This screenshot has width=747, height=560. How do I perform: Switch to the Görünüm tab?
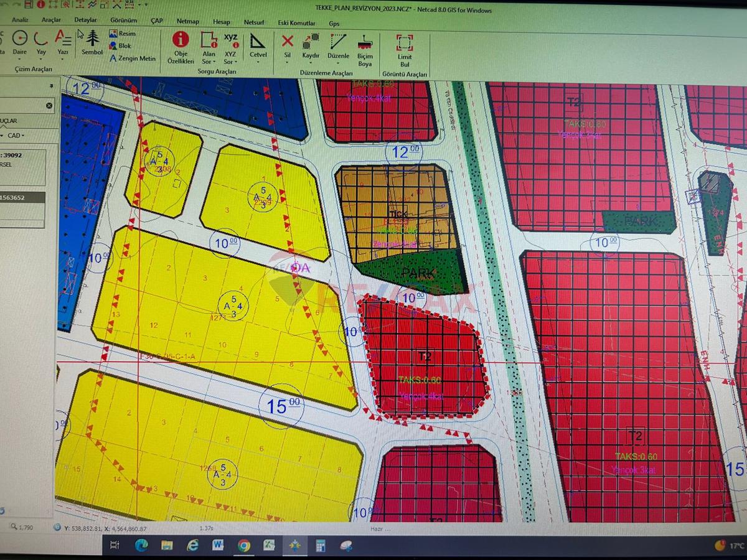123,20
